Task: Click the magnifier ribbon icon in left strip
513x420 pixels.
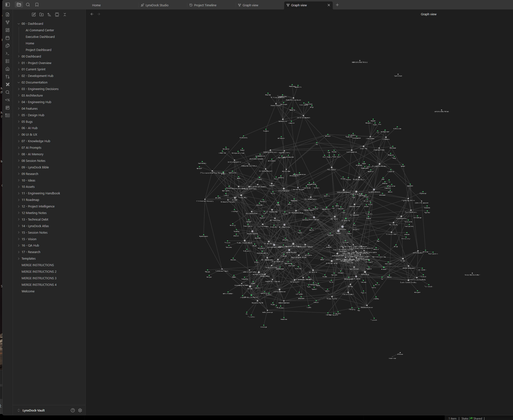Action: (x=8, y=92)
